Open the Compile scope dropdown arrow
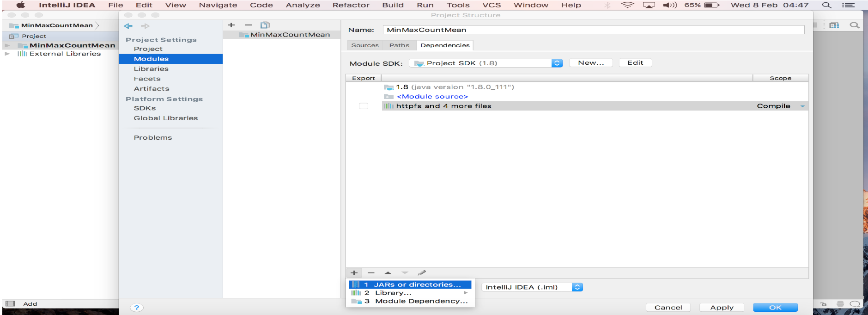The width and height of the screenshot is (868, 315). [802, 106]
